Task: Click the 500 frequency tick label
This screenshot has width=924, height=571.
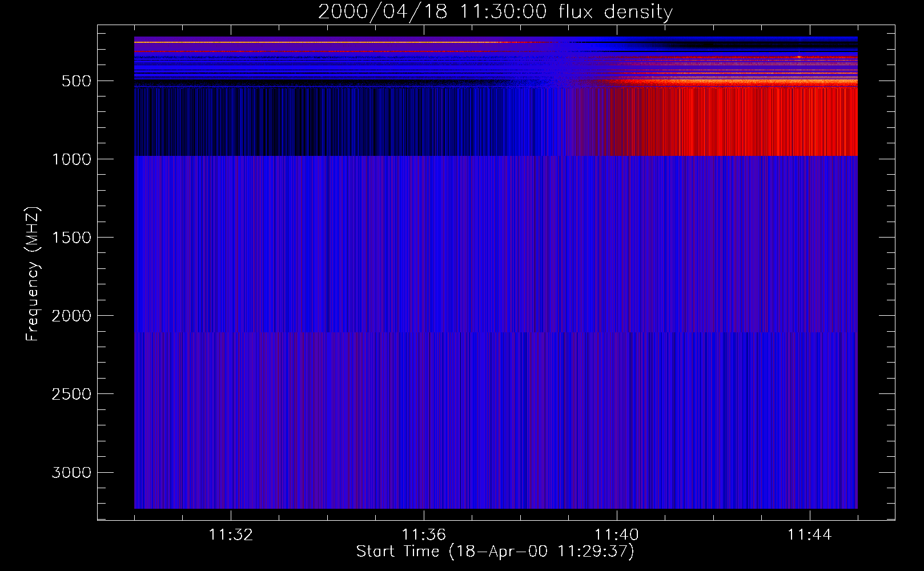Action: (77, 81)
